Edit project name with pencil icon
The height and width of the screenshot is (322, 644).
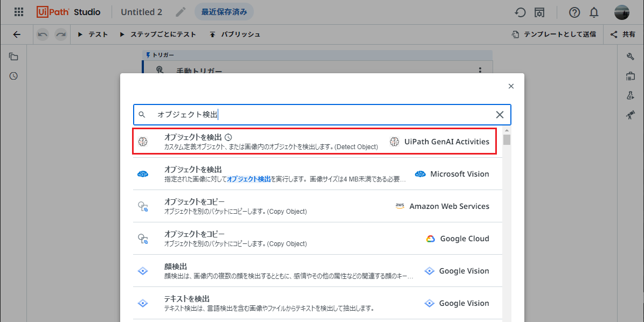coord(181,12)
